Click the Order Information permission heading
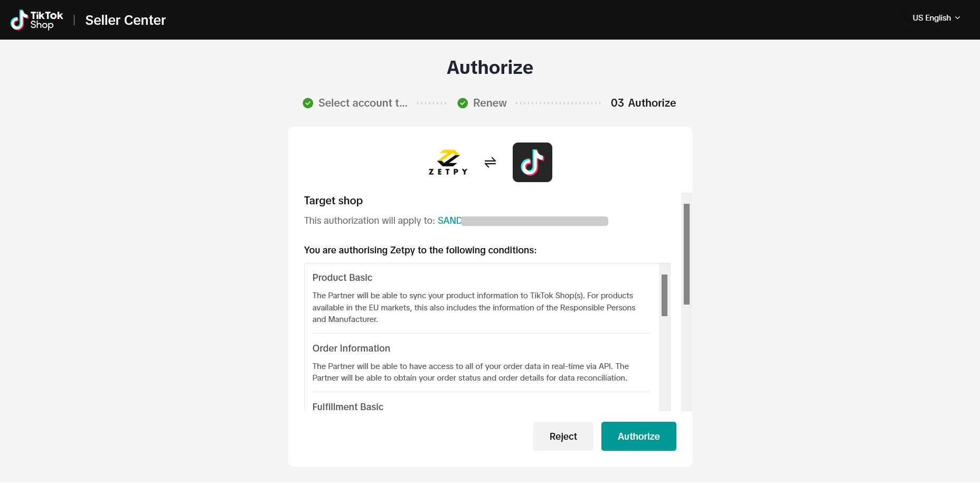Viewport: 980px width, 483px height. click(351, 348)
